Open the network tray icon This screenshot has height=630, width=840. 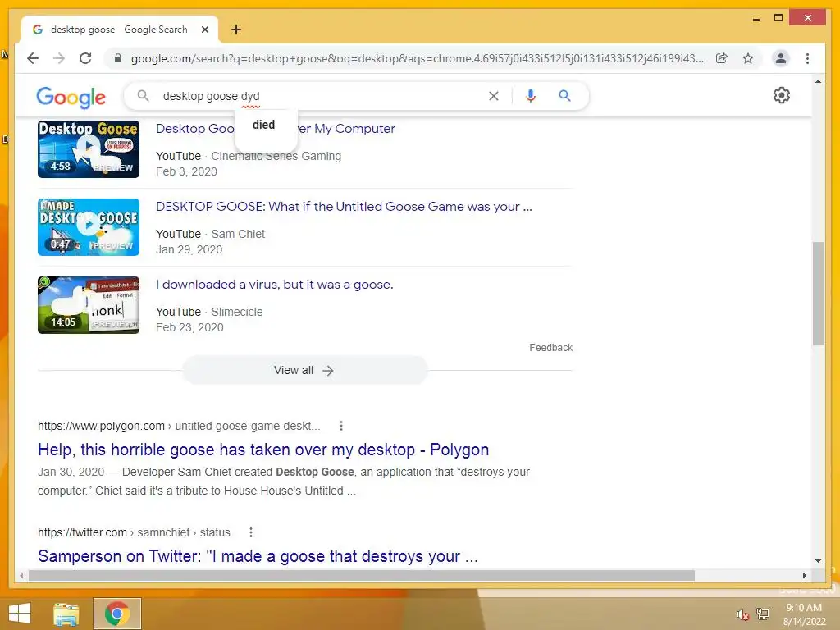click(762, 614)
